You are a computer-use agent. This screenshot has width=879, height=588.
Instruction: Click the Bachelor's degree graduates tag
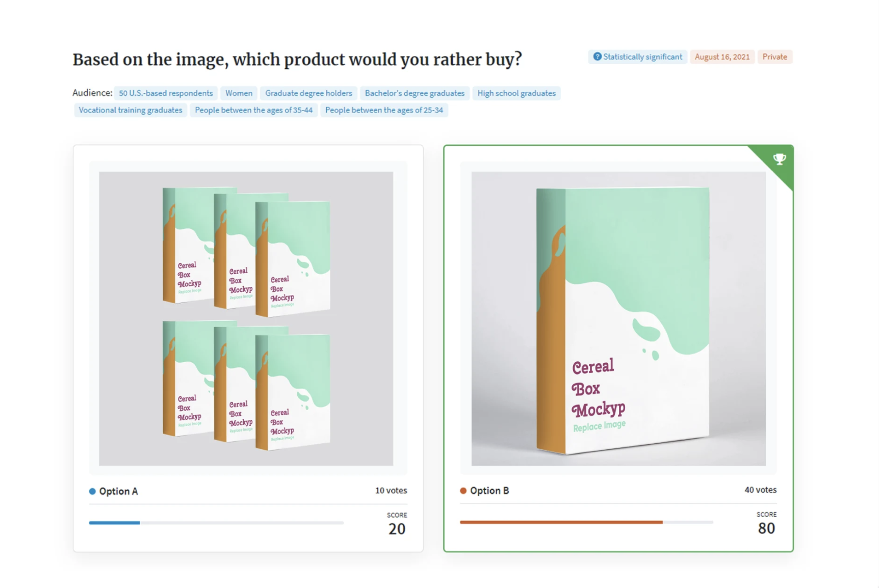[415, 93]
